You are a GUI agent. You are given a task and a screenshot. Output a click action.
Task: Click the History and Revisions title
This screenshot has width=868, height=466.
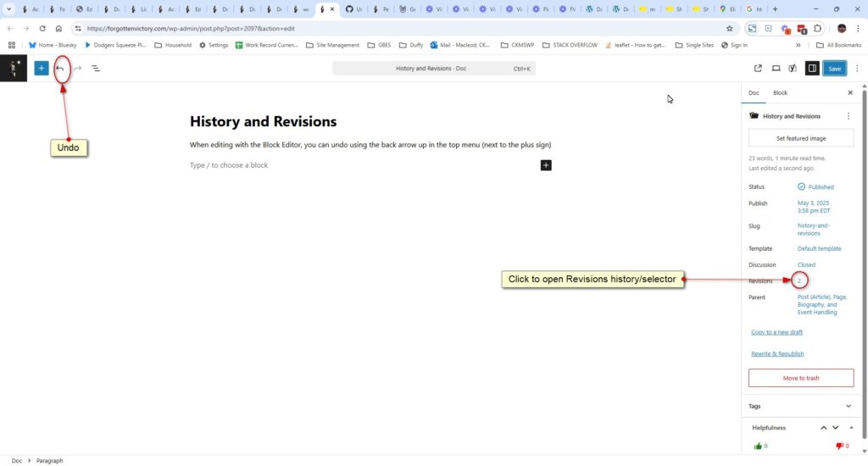coord(263,121)
